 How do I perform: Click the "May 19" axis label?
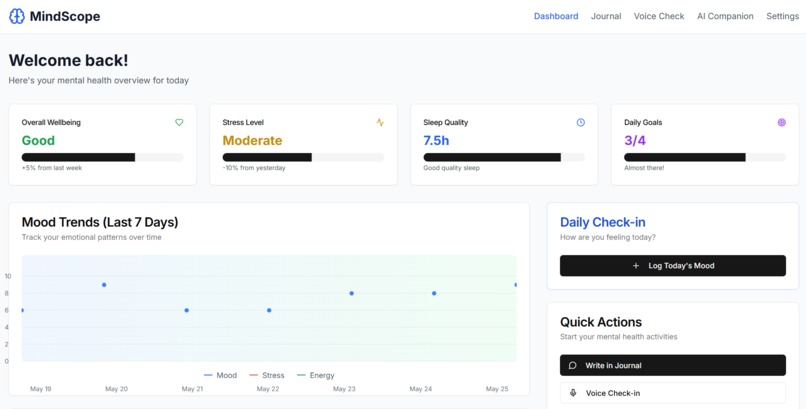(41, 389)
